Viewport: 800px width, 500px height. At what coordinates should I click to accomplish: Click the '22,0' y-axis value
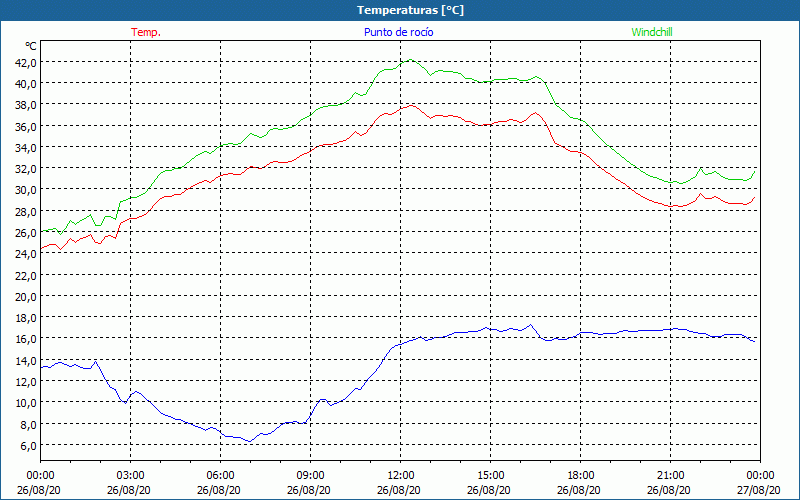tap(27, 275)
